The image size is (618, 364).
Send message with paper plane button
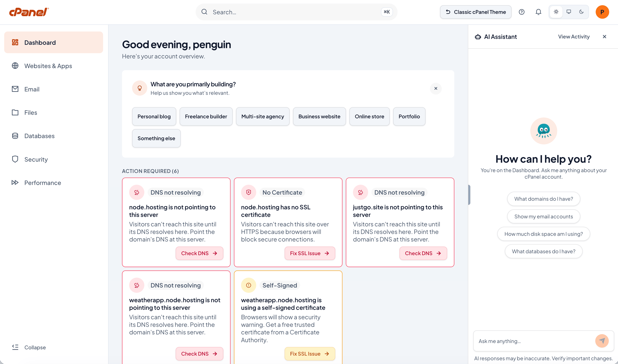point(602,341)
